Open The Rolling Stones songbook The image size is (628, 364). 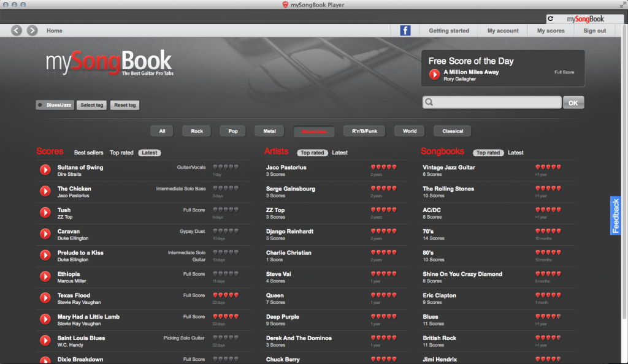point(448,188)
